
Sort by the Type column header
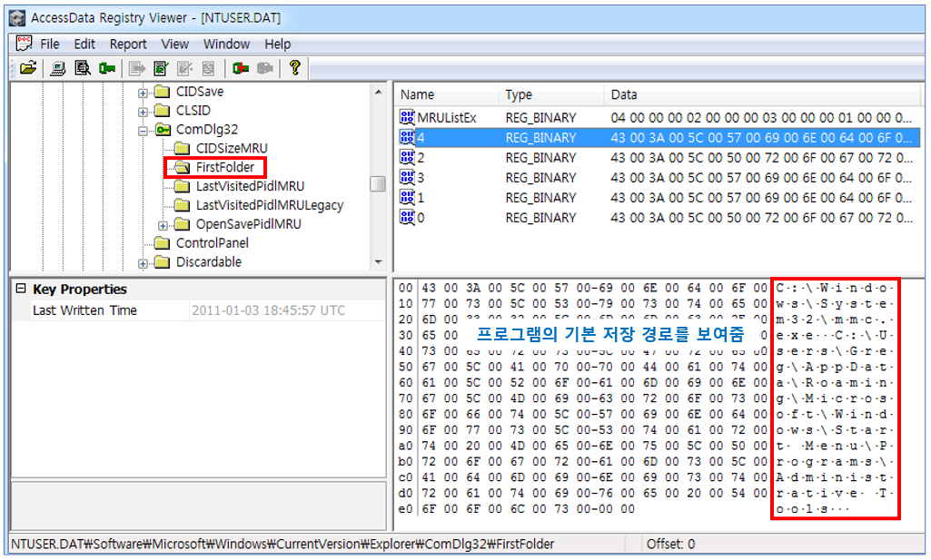pos(551,95)
